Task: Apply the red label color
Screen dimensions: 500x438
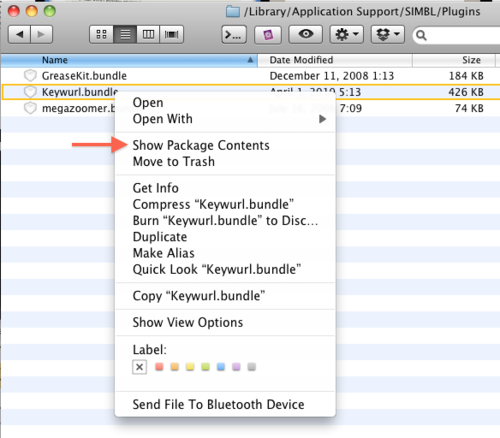Action: click(159, 367)
